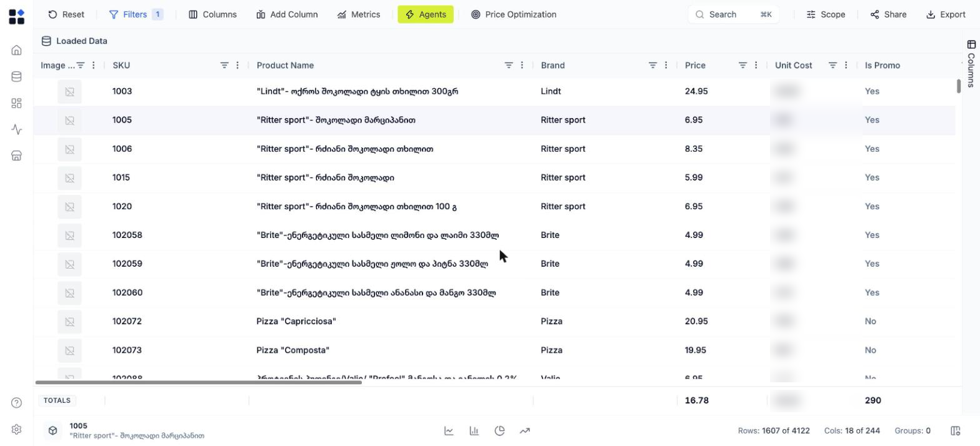The height and width of the screenshot is (446, 980).
Task: Open Metrics from the toolbar
Action: (x=359, y=14)
